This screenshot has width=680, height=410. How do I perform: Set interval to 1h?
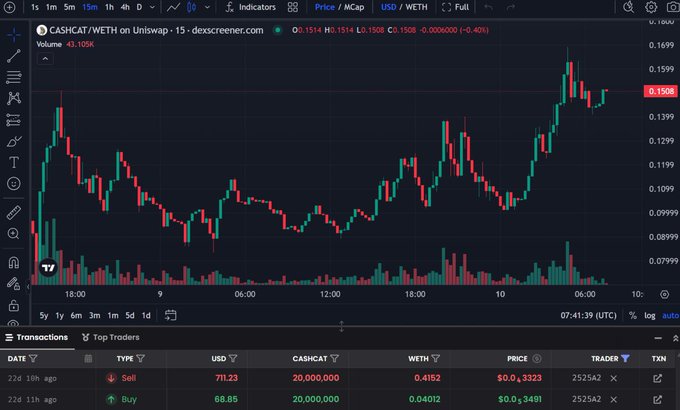coord(109,7)
